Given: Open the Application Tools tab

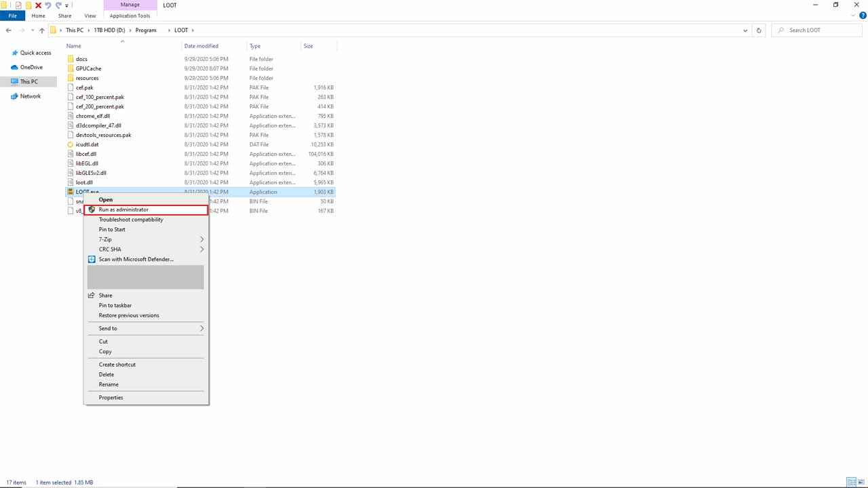Looking at the screenshot, I should pos(130,16).
